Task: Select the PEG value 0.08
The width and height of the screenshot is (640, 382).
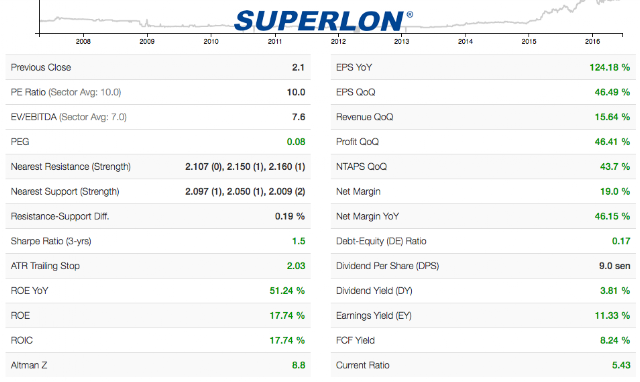Action: [296, 142]
